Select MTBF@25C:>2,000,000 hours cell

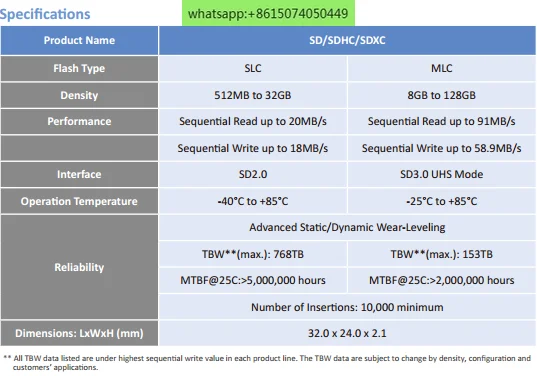coord(441,280)
